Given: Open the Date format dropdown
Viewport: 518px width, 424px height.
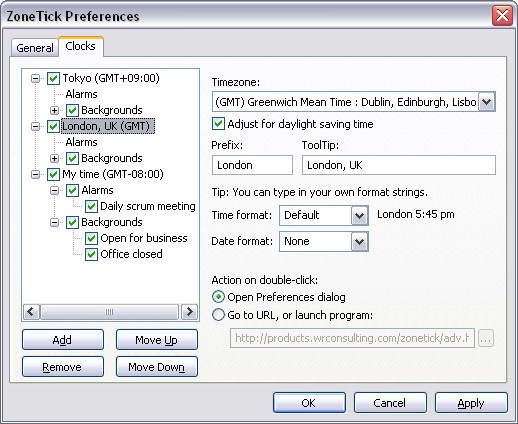Looking at the screenshot, I should click(359, 241).
